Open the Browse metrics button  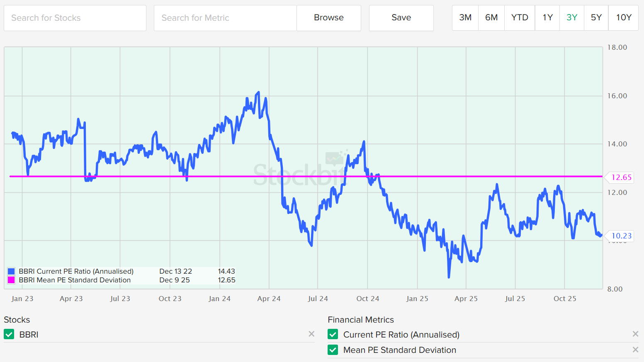click(329, 17)
